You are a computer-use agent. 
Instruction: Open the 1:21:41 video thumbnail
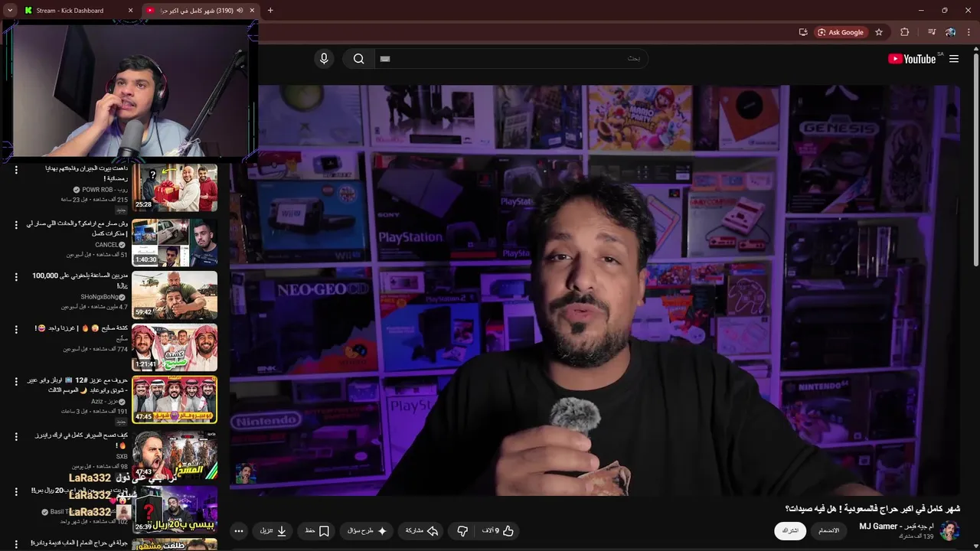[x=175, y=347]
